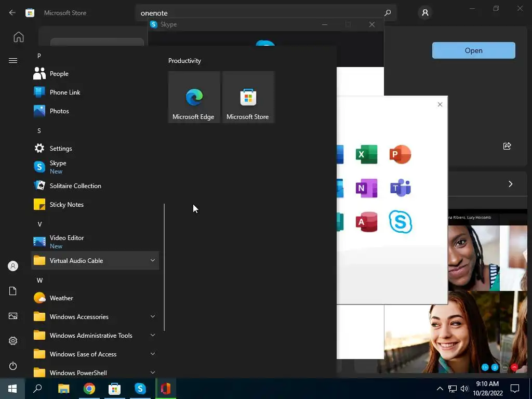Switch to Microsoft Store in taskbar
The image size is (532, 399).
[114, 389]
